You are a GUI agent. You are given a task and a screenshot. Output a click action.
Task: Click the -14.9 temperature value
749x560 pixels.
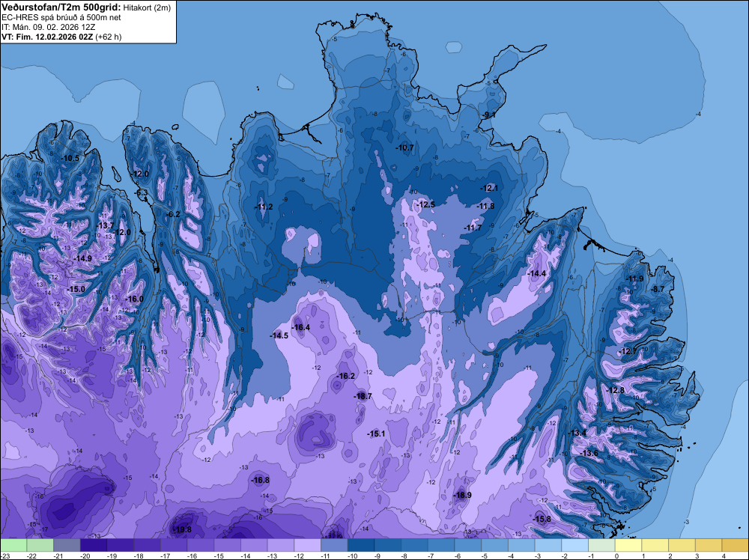pos(82,258)
